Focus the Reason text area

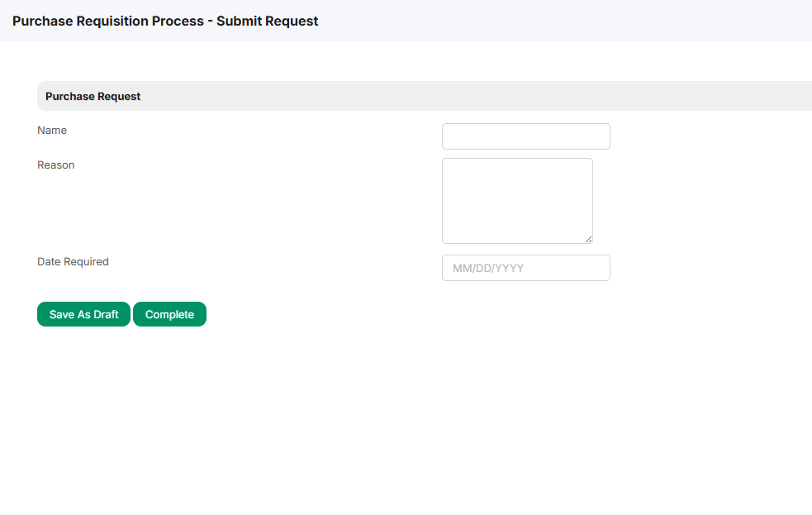pos(517,201)
